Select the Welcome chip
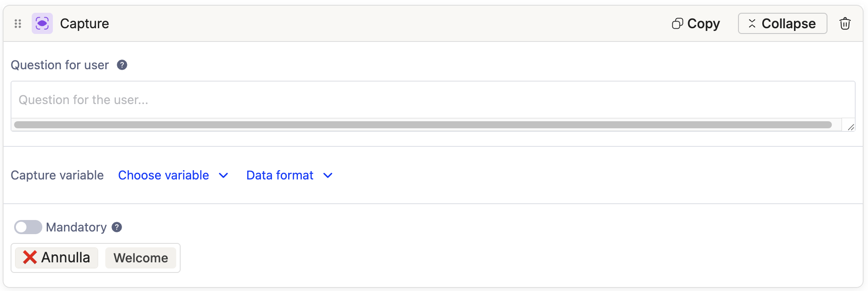This screenshot has height=291, width=868. pyautogui.click(x=141, y=258)
